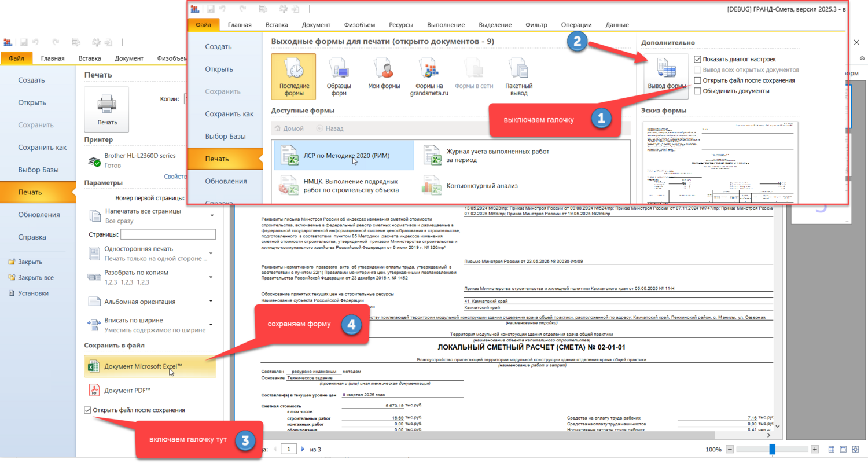Screen dimensions: 868x463
Task: Zoom out with the minus button
Action: tap(730, 449)
